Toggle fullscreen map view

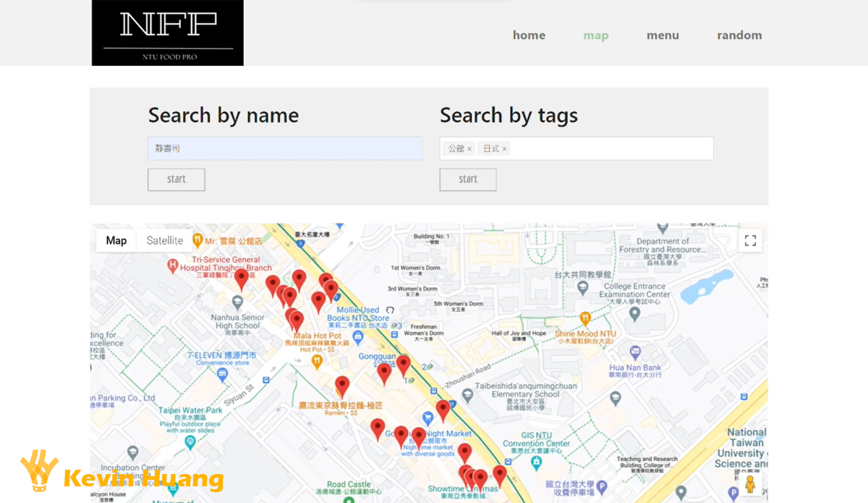pos(750,241)
